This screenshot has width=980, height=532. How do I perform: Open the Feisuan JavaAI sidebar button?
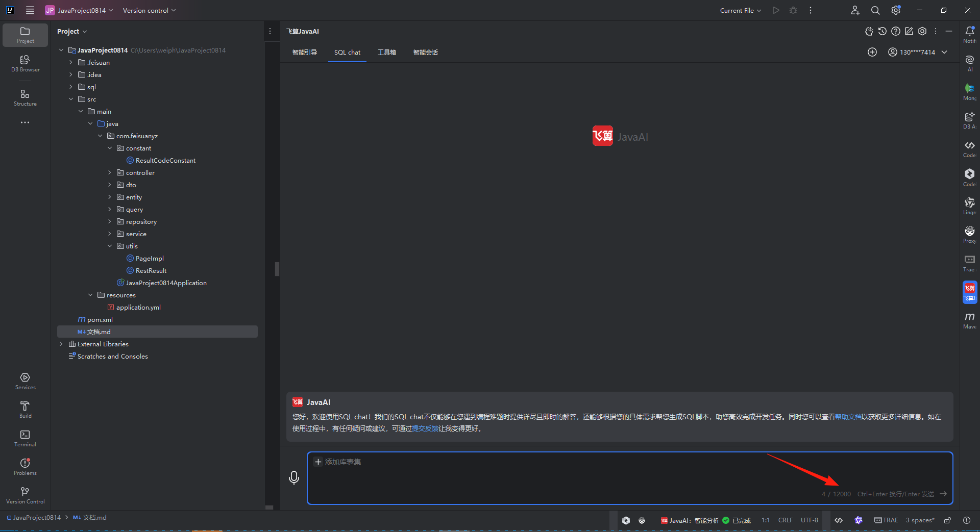(969, 292)
